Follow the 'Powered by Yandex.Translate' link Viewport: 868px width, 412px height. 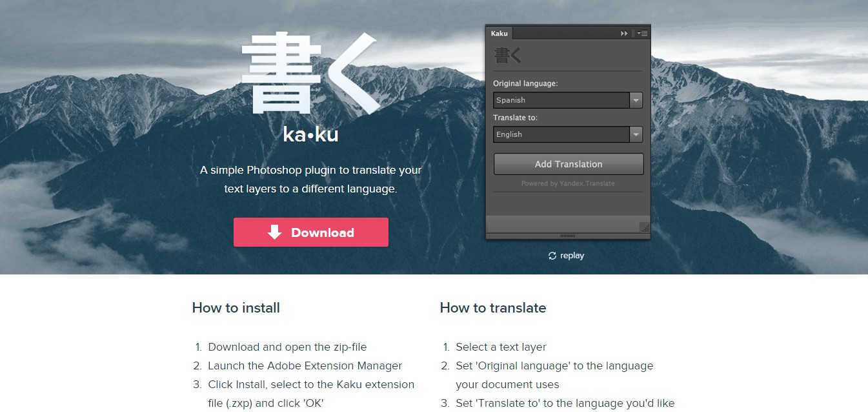point(567,183)
